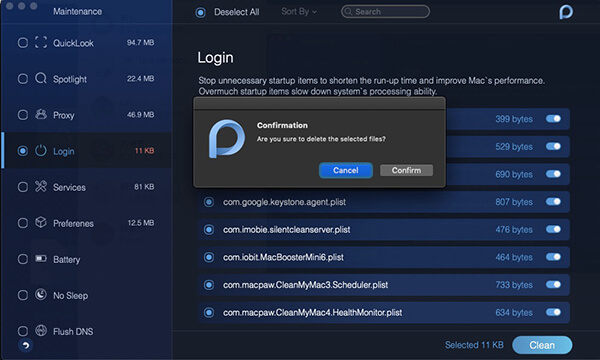Open the Preferenes maintenance item
This screenshot has height=360, width=600.
(86, 223)
